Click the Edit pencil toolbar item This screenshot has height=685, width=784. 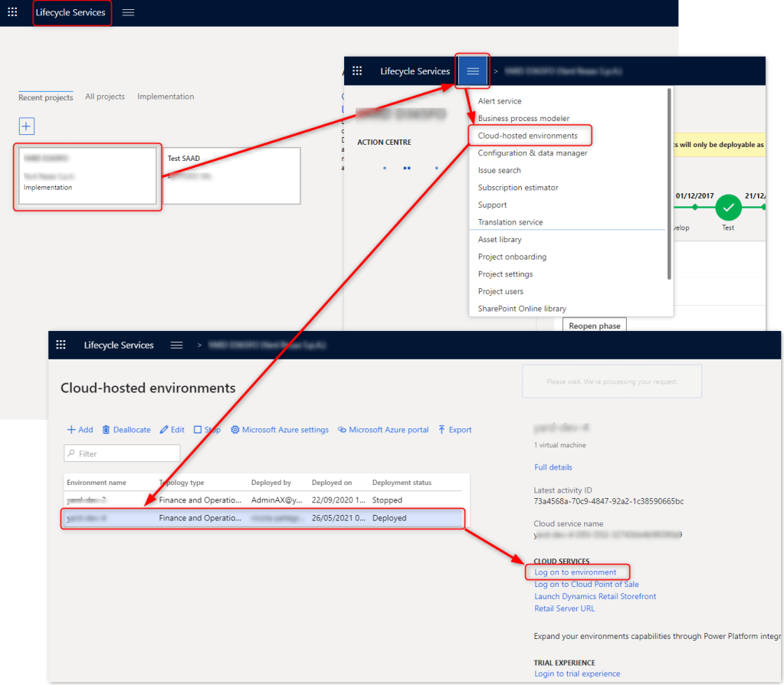click(x=172, y=430)
